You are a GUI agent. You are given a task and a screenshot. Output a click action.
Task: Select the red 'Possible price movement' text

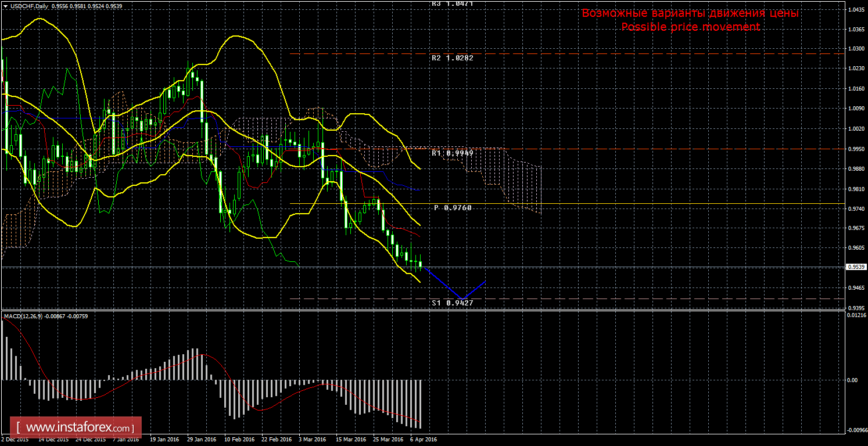tap(690, 27)
